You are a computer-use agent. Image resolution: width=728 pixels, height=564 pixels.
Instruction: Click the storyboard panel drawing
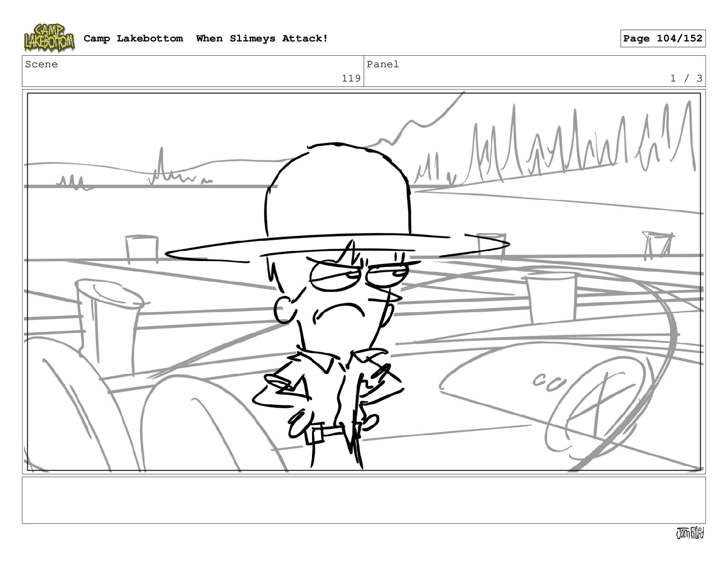click(x=364, y=282)
